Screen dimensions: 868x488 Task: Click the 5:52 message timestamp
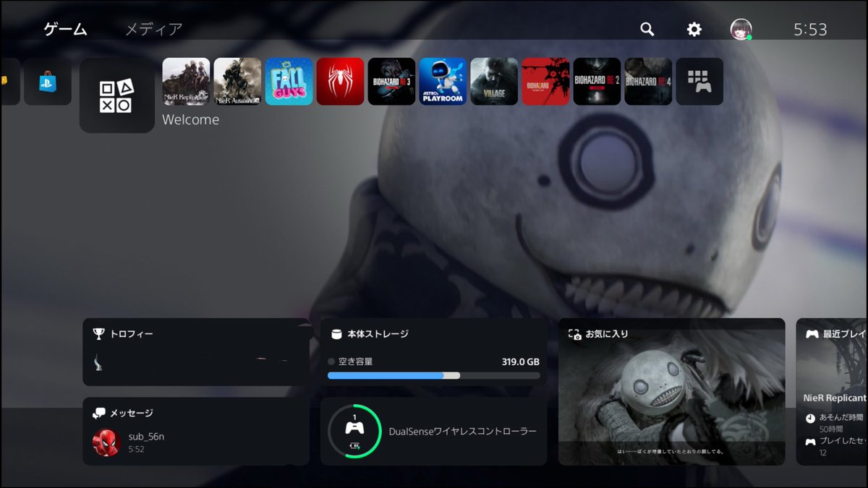point(136,449)
